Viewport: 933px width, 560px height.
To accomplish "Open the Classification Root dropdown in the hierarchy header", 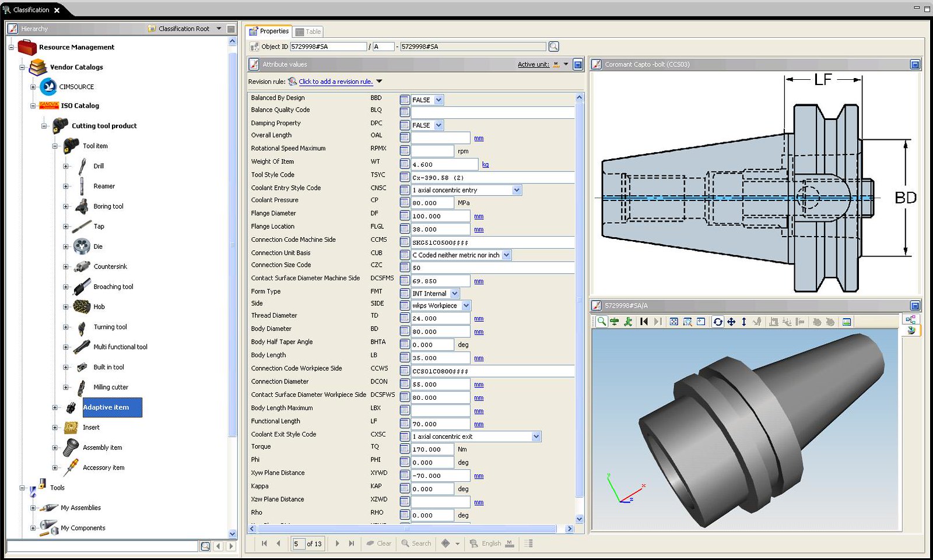I will click(218, 28).
